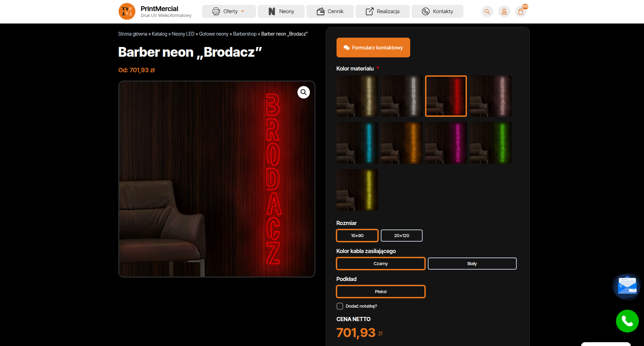Click the Gotowe neony breadcrumb link
Viewport: 644px width, 346px height.
pyautogui.click(x=214, y=34)
